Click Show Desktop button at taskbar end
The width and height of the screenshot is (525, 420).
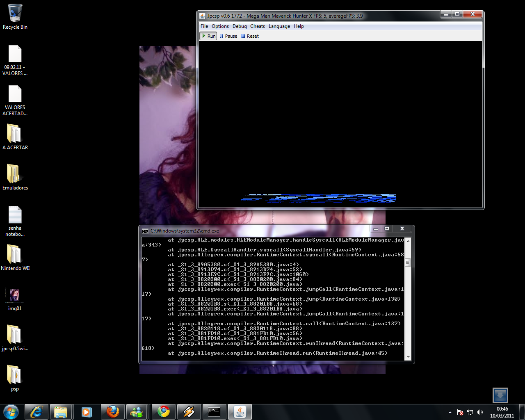(522, 412)
